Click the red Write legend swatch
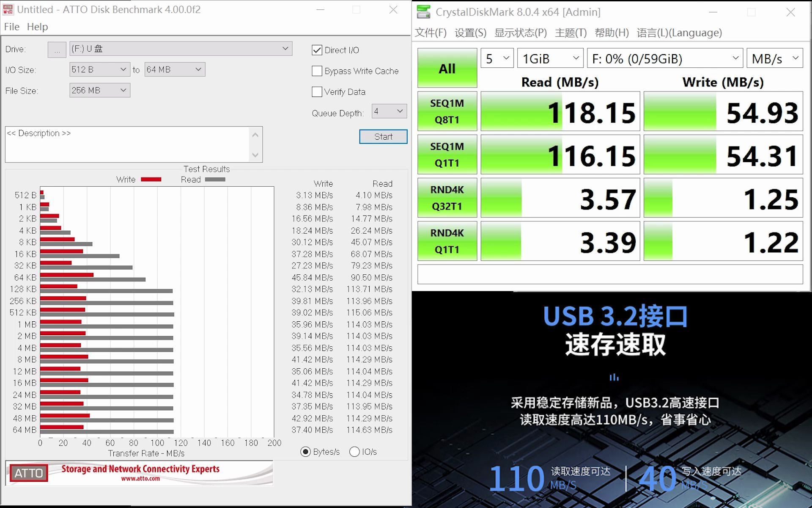The height and width of the screenshot is (508, 812). click(x=151, y=179)
